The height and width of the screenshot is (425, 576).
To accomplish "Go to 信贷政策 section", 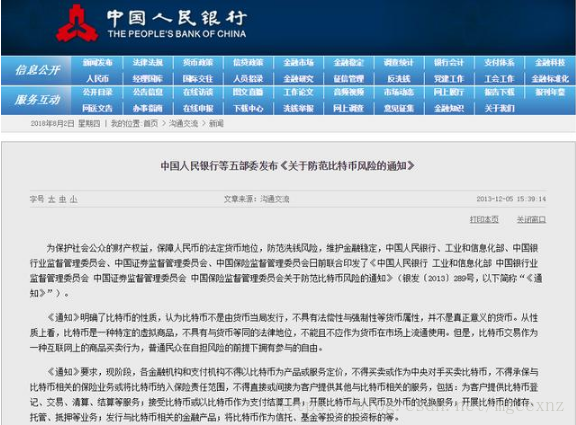I will tap(248, 62).
